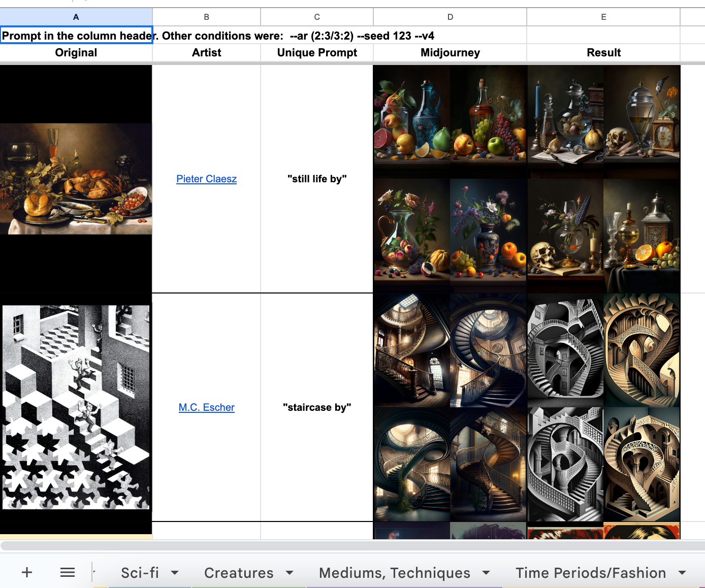Click the 'Result' header cell

pos(603,53)
